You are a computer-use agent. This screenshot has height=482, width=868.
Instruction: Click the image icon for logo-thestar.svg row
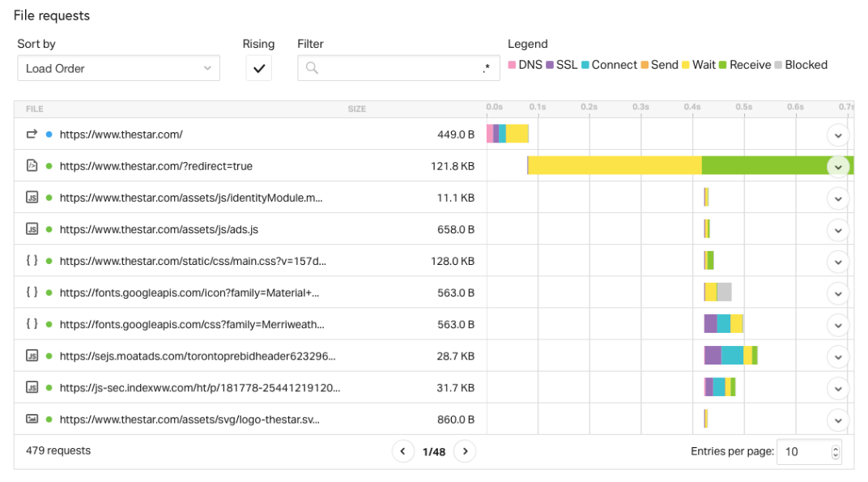pos(32,420)
